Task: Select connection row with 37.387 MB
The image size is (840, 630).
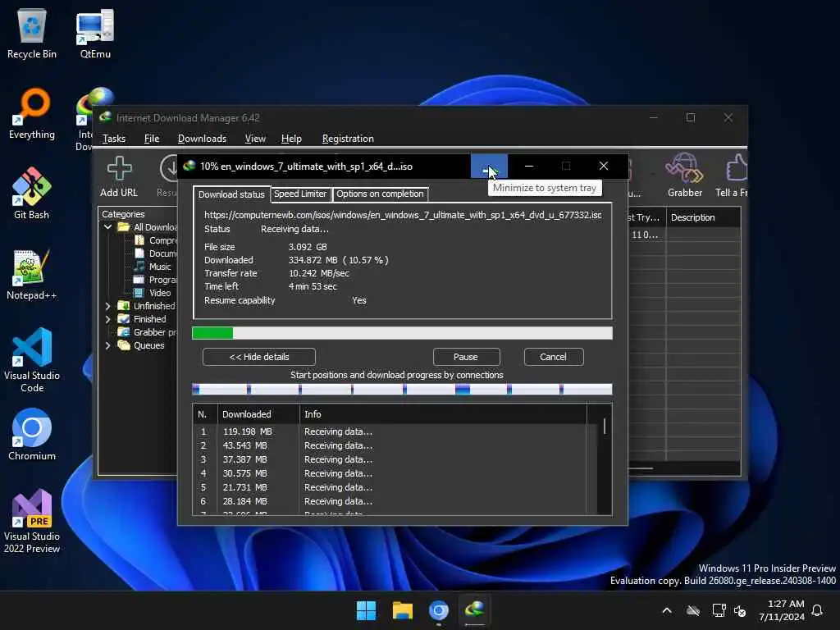Action: tap(395, 459)
